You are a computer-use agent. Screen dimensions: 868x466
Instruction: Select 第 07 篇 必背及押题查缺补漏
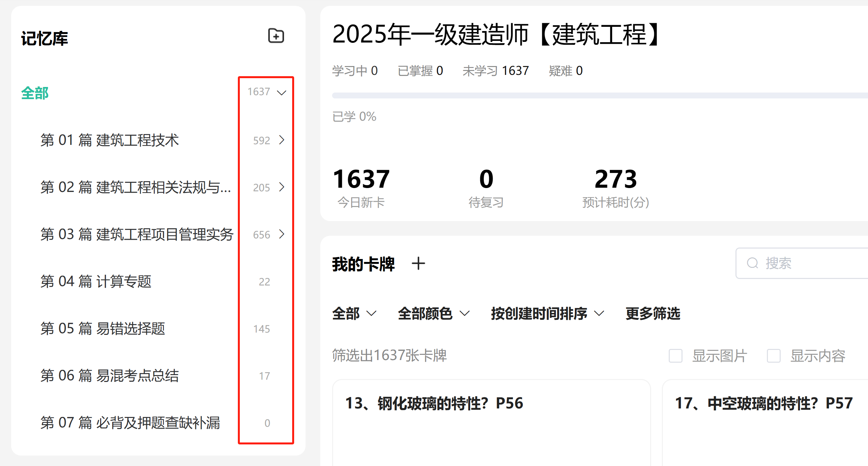[x=130, y=423]
